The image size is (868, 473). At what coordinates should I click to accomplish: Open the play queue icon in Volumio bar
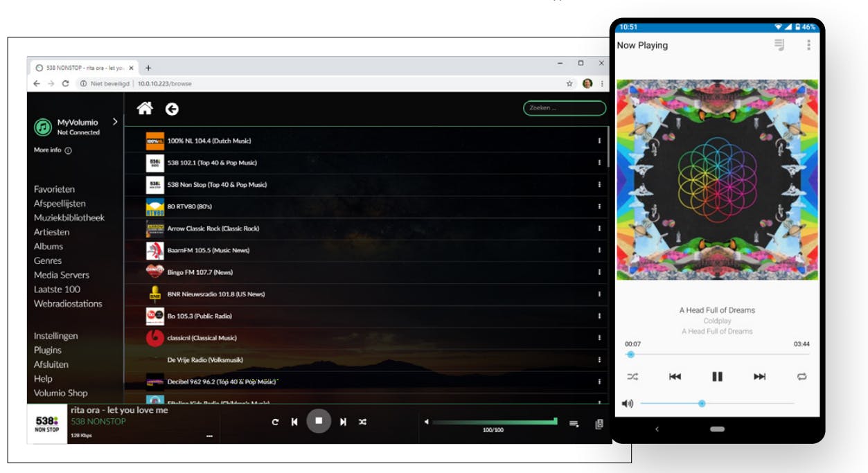point(574,424)
